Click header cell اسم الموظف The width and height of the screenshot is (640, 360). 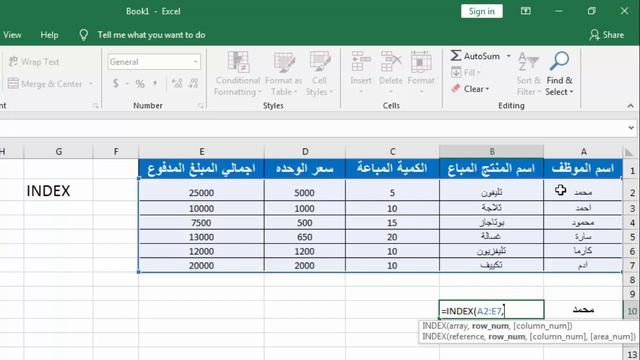[583, 168]
